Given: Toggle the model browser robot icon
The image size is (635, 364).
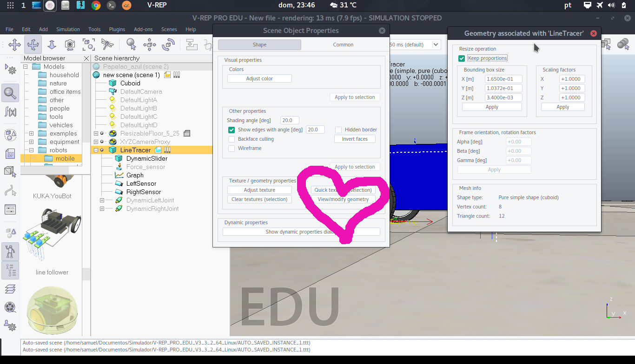Looking at the screenshot, I should (x=10, y=252).
